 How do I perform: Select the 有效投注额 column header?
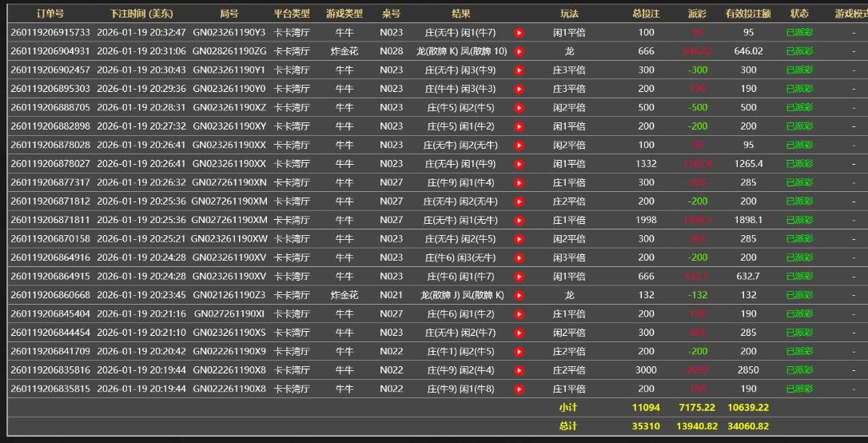747,14
